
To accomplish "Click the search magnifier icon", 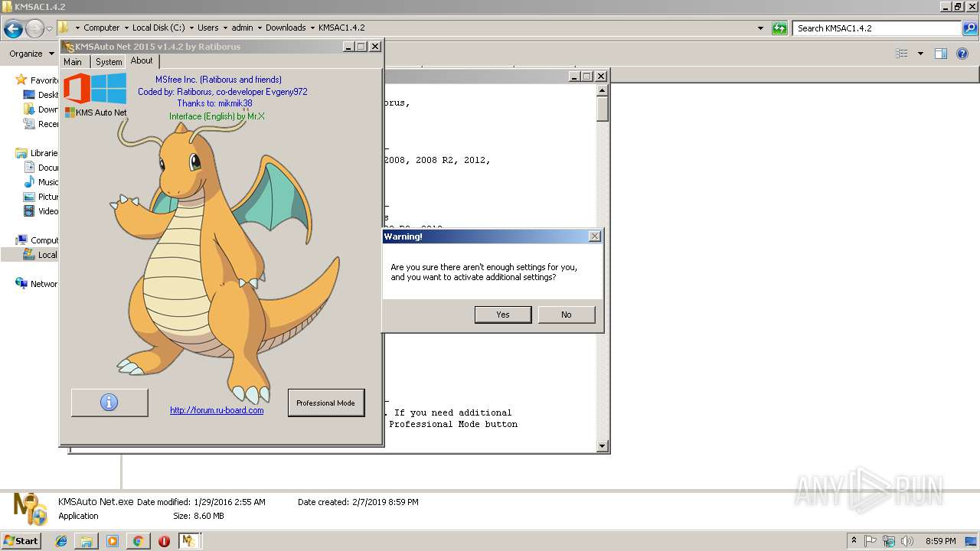I will pos(971,28).
